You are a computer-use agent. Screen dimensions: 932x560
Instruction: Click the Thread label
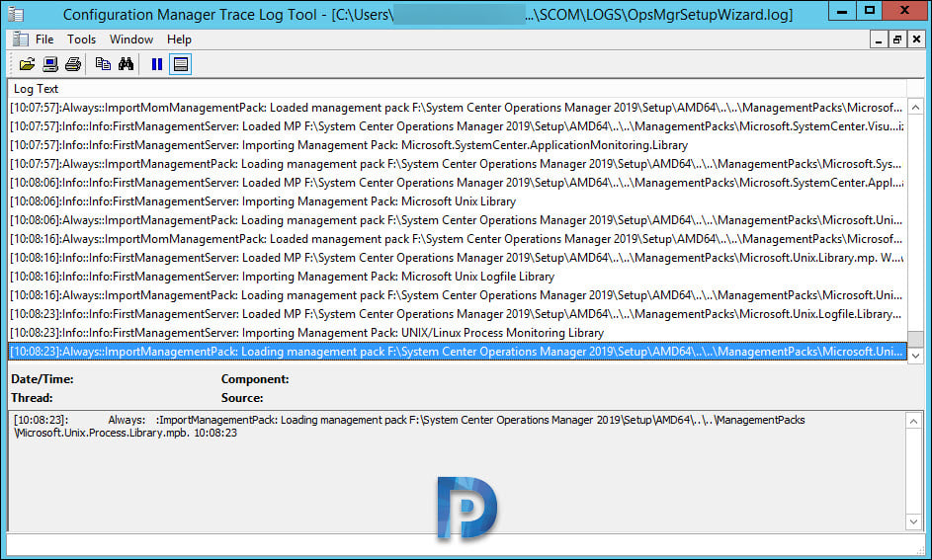coord(32,398)
